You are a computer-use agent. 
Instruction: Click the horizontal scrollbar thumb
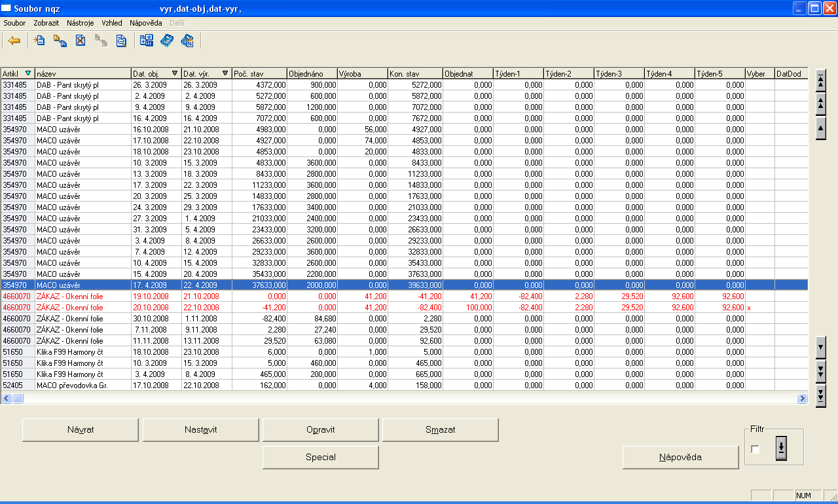click(18, 398)
